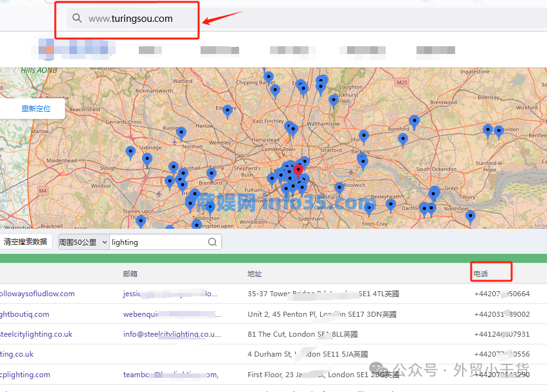The width and height of the screenshot is (547, 392).
Task: Click the 邮箱 column header
Action: pos(130,274)
